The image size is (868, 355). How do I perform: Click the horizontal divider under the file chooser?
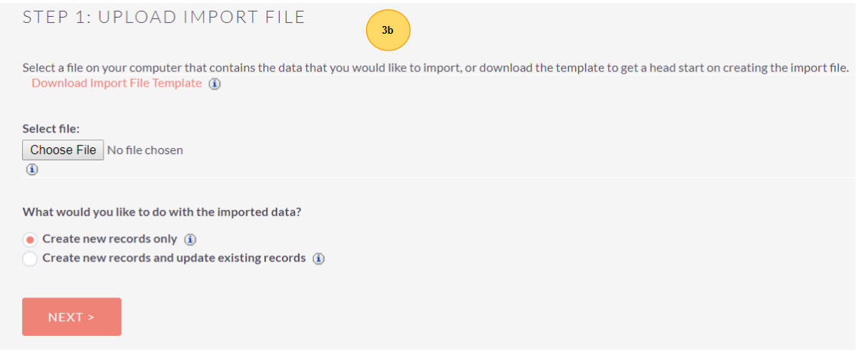(438, 178)
